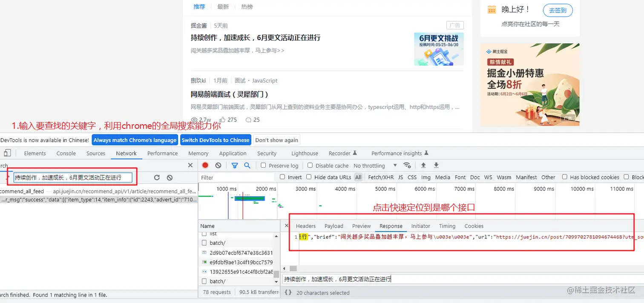Refresh the search results icon
Image resolution: width=644 pixels, height=303 pixels.
click(x=157, y=177)
